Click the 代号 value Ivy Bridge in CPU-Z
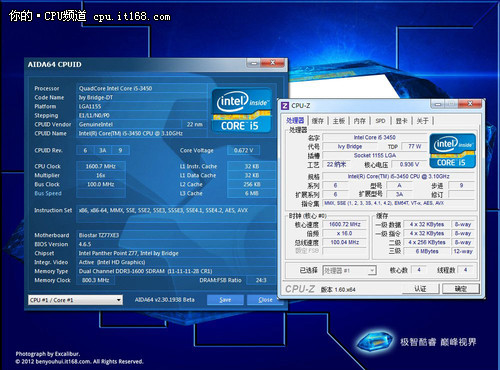This screenshot has width=500, height=370. click(349, 146)
